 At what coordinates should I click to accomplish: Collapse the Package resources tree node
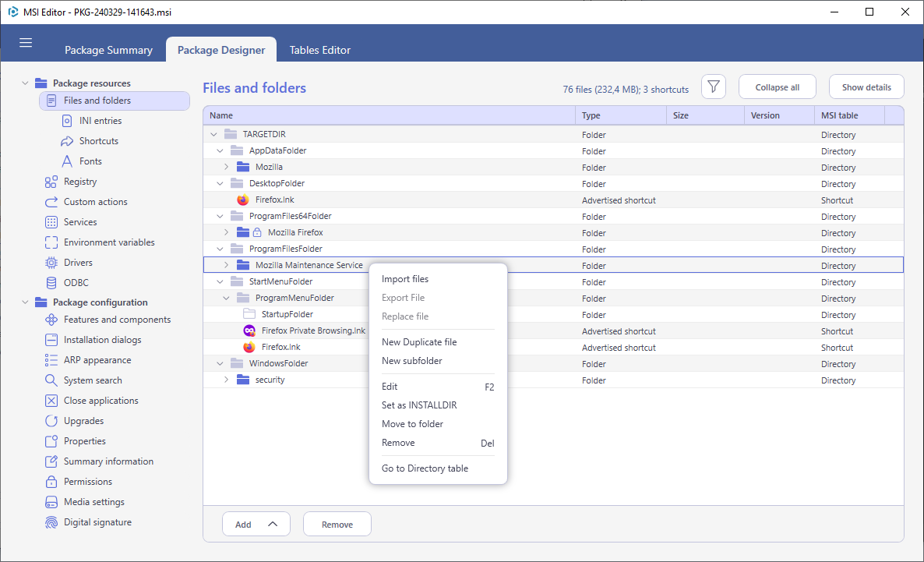pyautogui.click(x=25, y=83)
